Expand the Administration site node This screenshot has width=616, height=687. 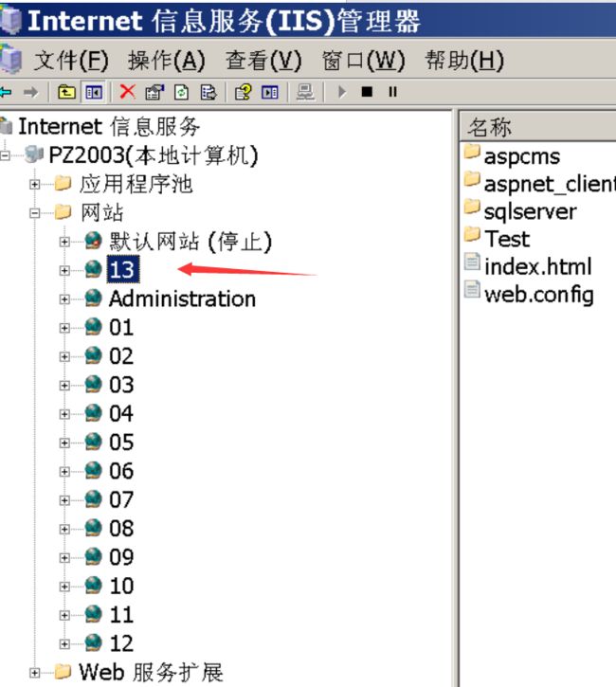pyautogui.click(x=64, y=299)
